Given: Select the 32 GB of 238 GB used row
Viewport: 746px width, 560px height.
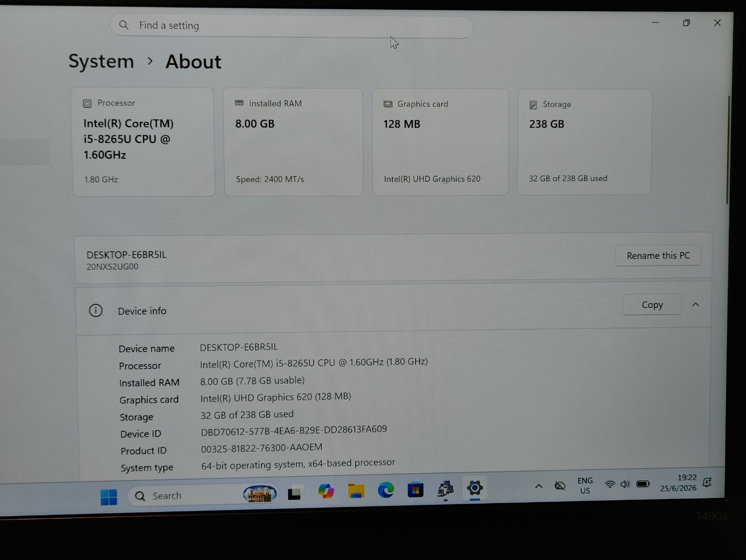Looking at the screenshot, I should click(247, 415).
